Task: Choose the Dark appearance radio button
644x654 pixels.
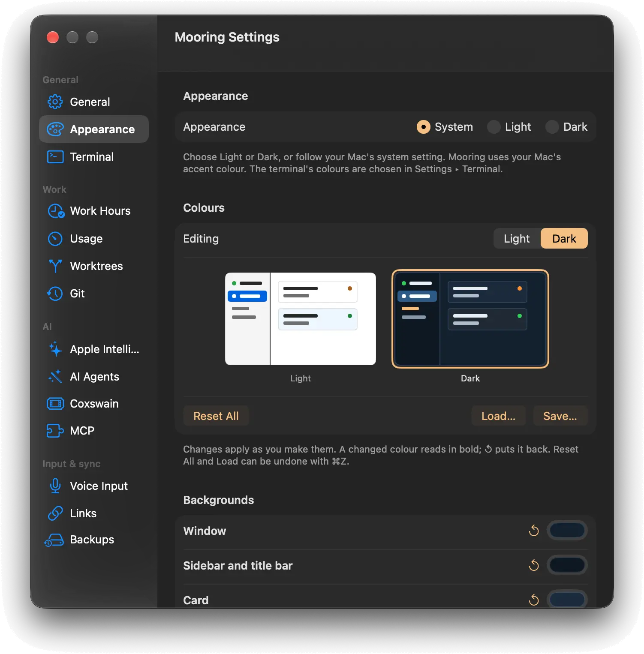Action: pyautogui.click(x=552, y=127)
